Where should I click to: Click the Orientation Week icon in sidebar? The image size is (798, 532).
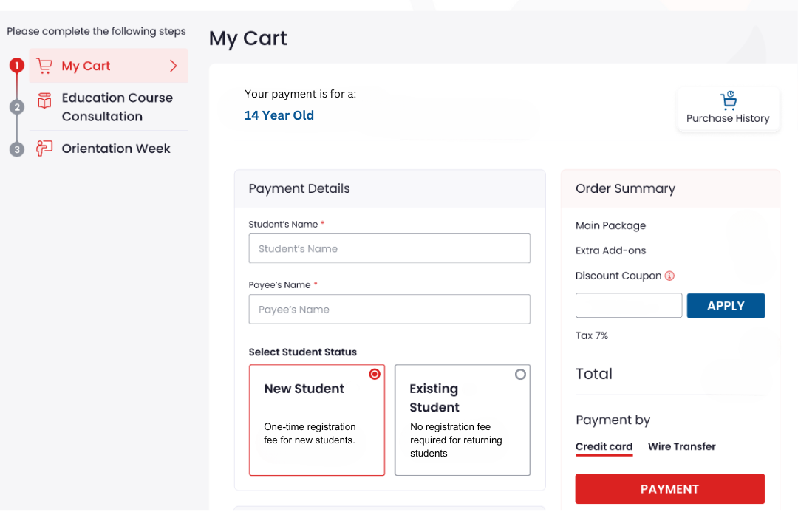44,149
